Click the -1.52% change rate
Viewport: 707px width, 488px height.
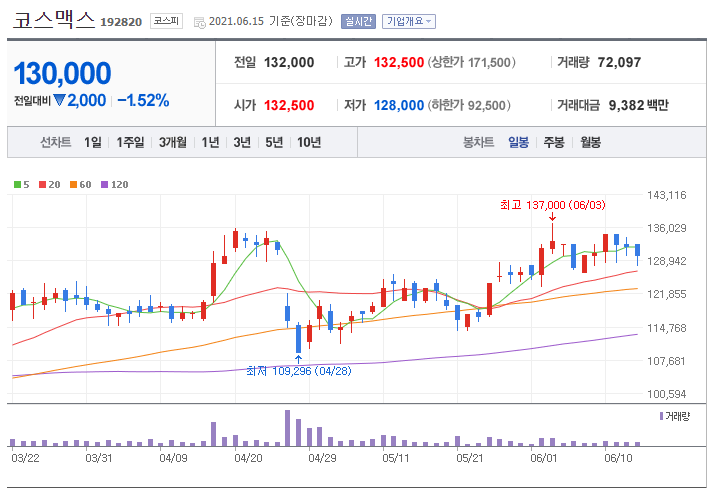[x=143, y=100]
